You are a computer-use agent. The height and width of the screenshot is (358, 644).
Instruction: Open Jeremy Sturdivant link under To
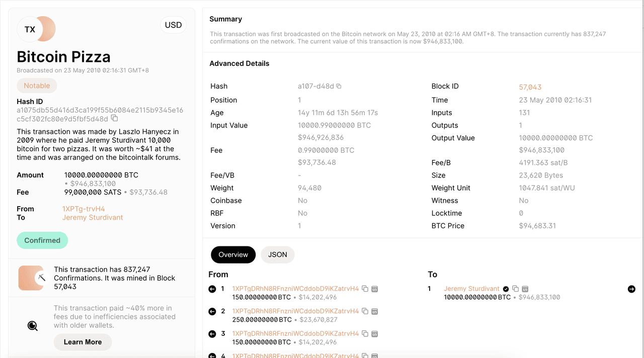[472, 289]
